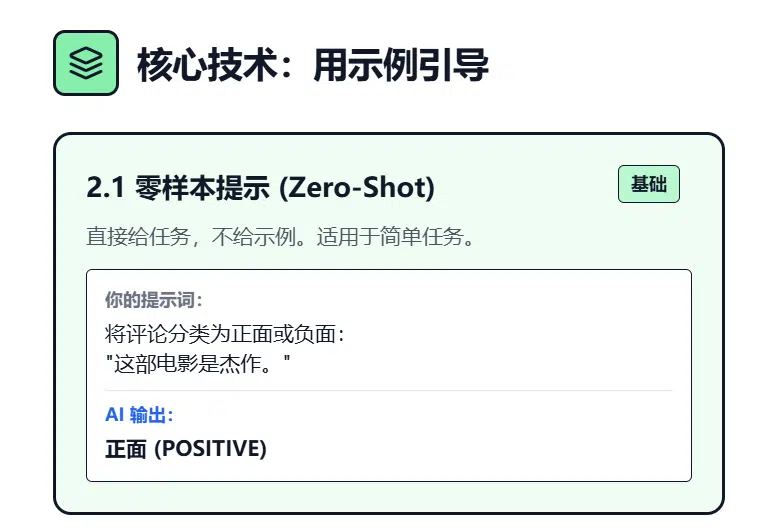
Task: Click the (POSITIVE) output text
Action: click(209, 449)
